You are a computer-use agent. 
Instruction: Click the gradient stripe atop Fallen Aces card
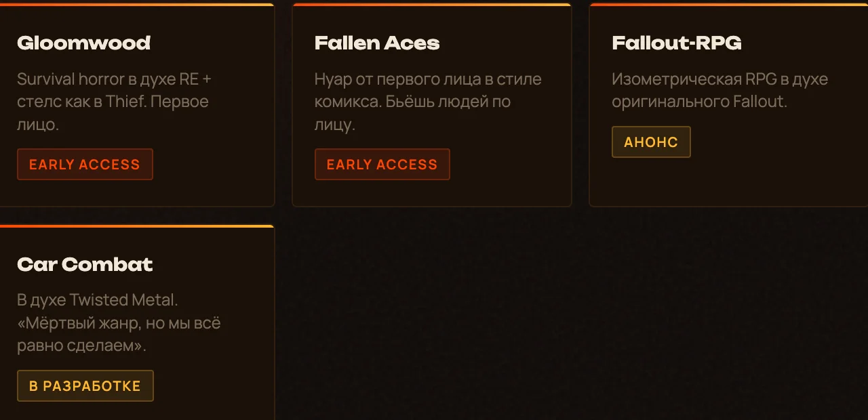432,5
